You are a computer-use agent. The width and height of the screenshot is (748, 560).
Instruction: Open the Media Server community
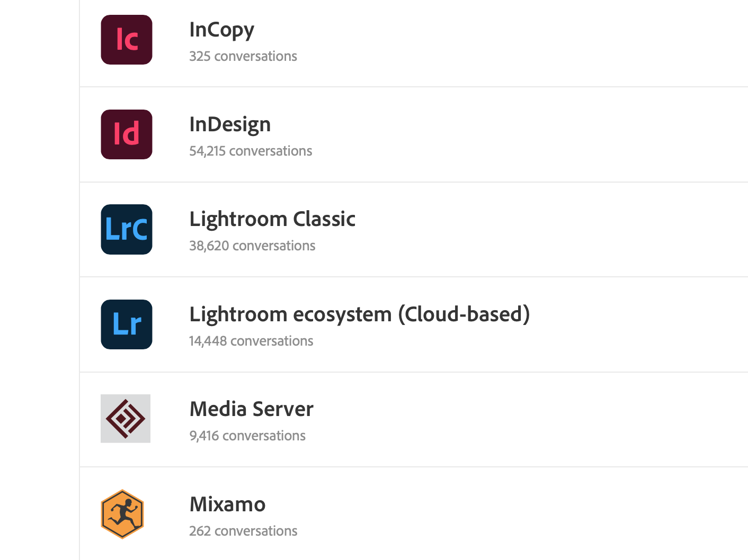(251, 409)
